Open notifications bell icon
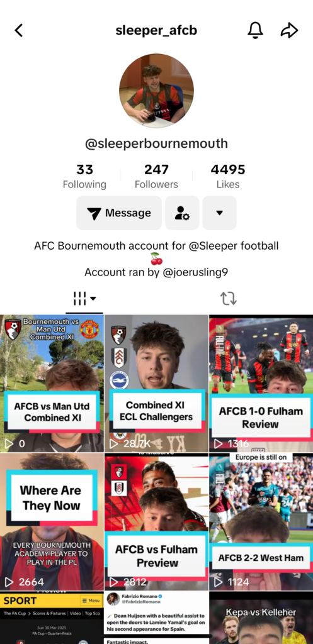 (255, 30)
